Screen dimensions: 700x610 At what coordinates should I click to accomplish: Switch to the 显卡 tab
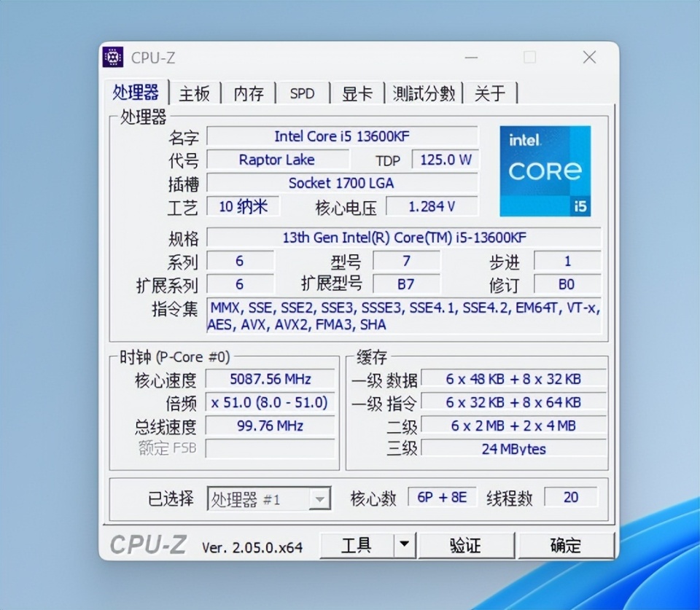[x=356, y=93]
